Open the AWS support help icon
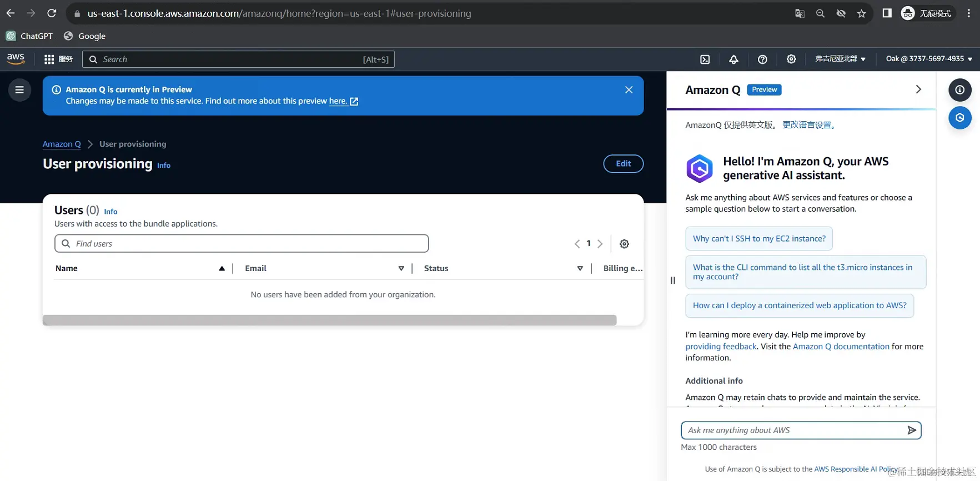 (762, 59)
